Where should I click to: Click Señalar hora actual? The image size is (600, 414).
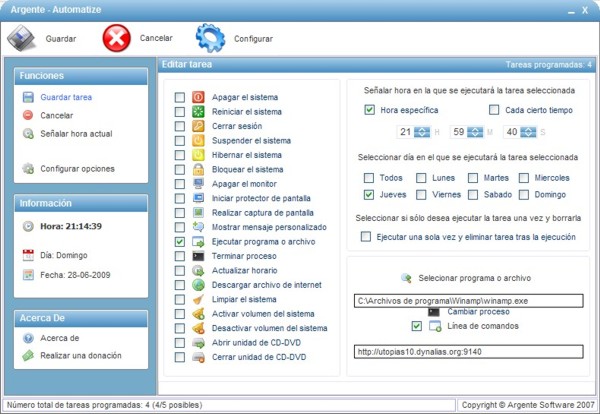[76, 134]
